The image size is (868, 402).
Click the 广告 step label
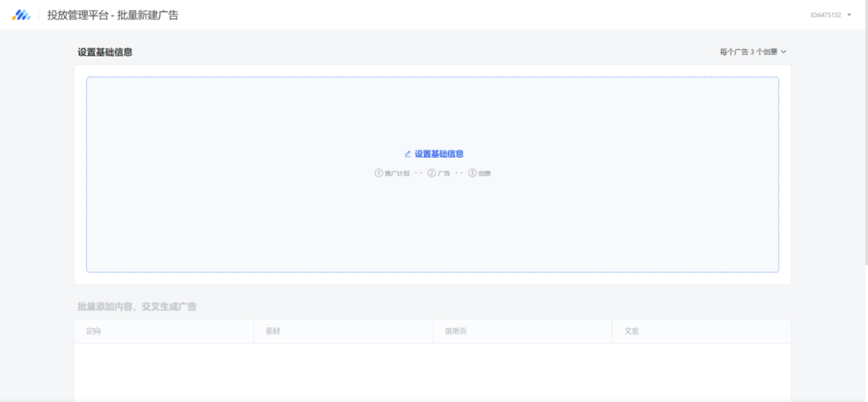pos(444,174)
